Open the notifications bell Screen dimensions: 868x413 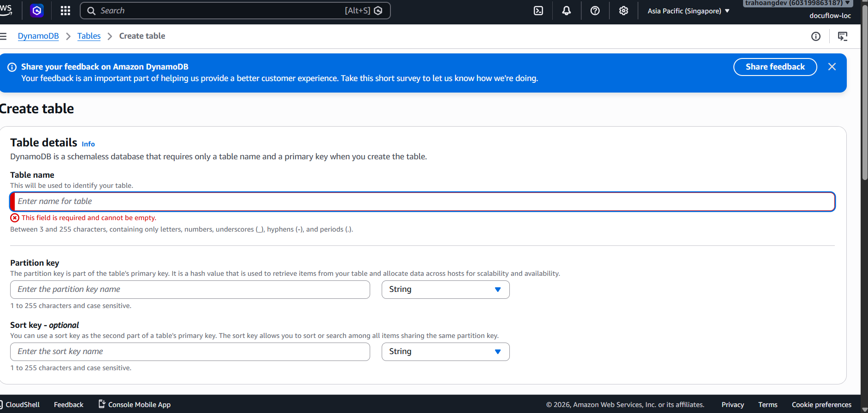coord(567,11)
